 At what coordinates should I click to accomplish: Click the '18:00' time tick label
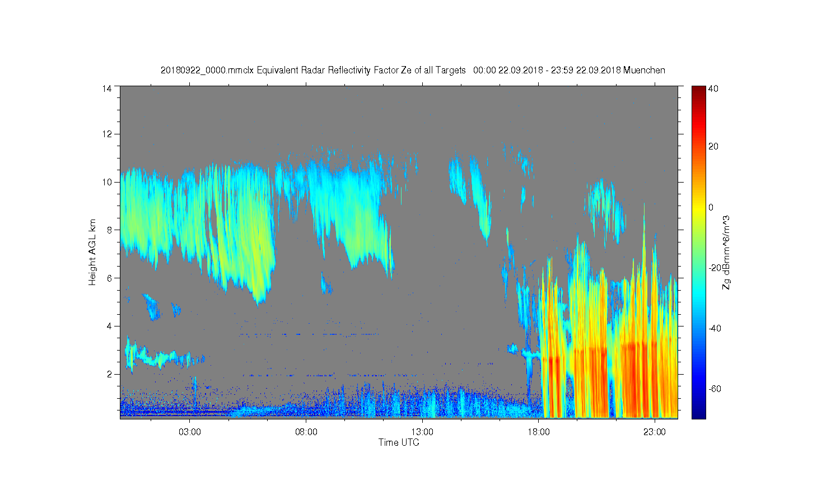tap(538, 432)
